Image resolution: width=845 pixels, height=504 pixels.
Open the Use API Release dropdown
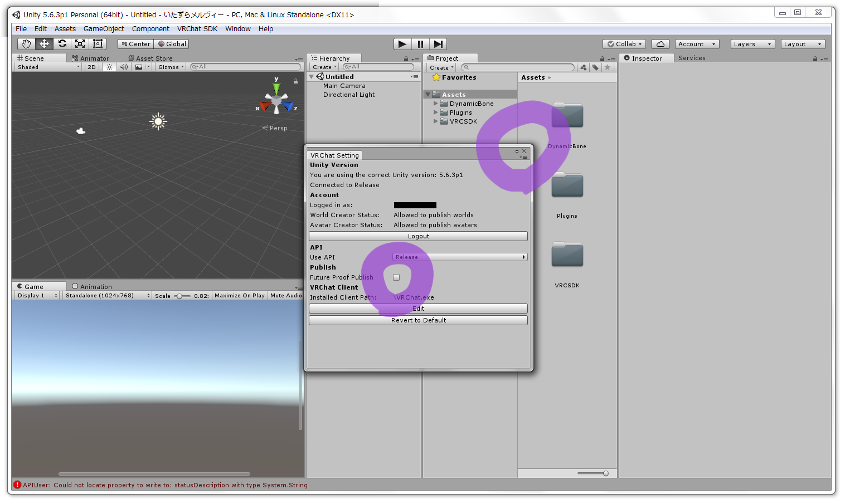coord(460,257)
